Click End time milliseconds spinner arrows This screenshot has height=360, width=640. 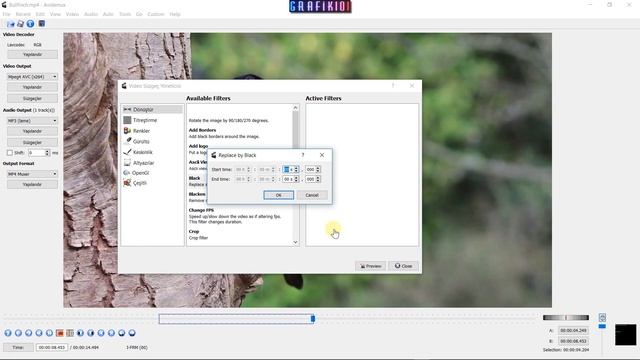pyautogui.click(x=318, y=179)
